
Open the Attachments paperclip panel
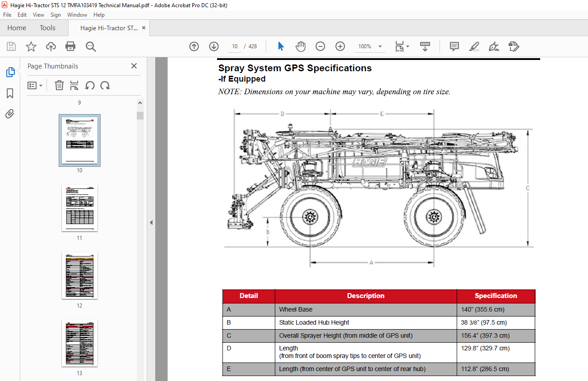point(10,114)
